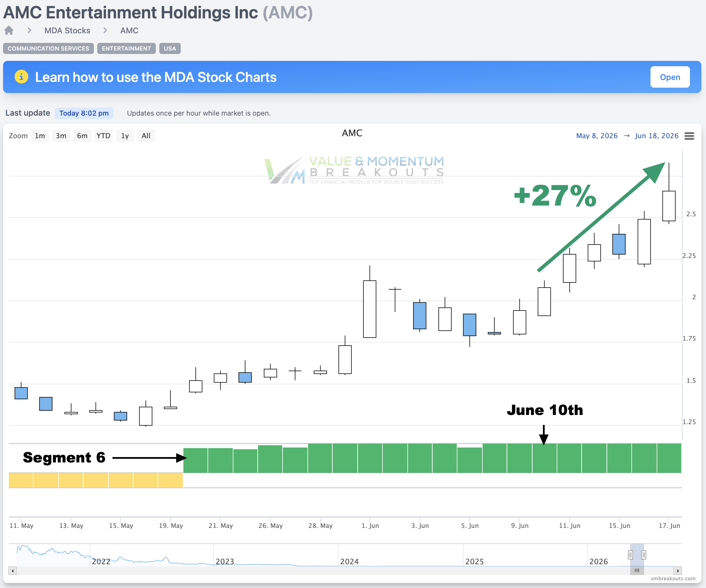
Task: Edit the May 8, 2026 start date
Action: [597, 136]
